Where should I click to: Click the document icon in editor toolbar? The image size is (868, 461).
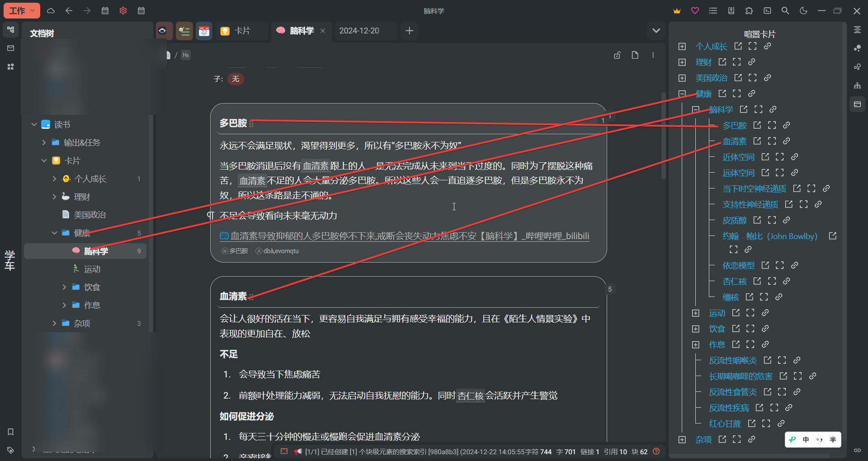(x=635, y=55)
